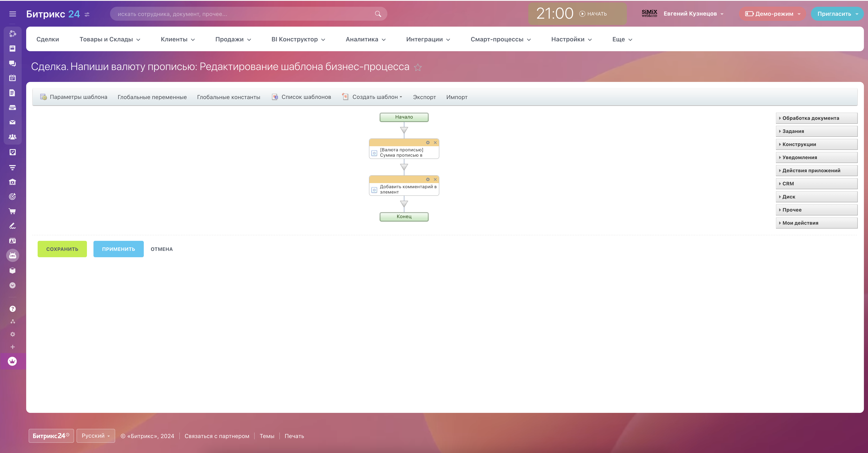Click the СОХРАНИТЬ button
Image resolution: width=868 pixels, height=453 pixels.
(62, 249)
